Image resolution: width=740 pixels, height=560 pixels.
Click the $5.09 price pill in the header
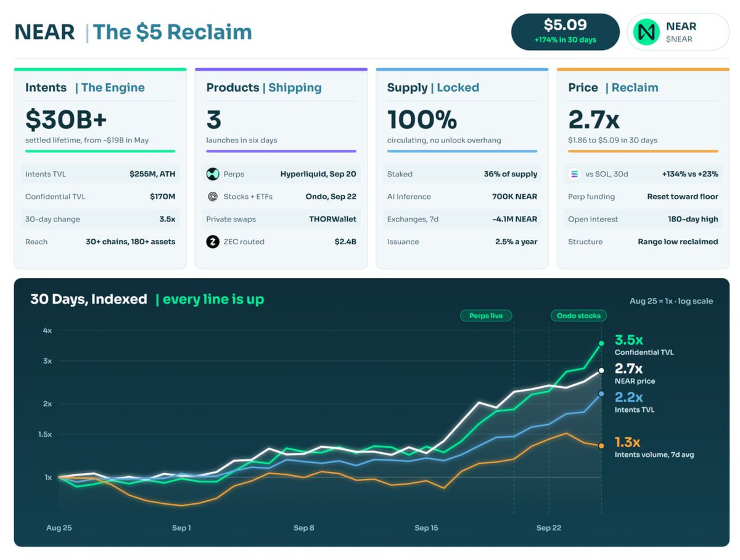click(x=565, y=31)
